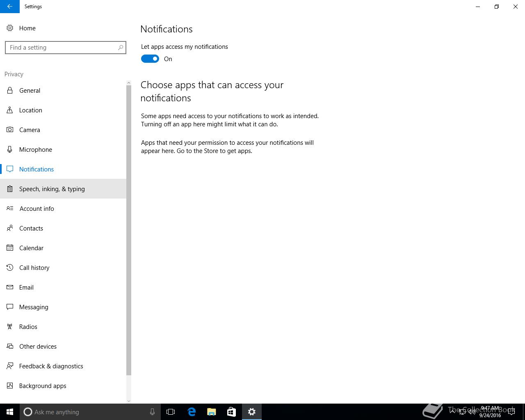Click the Contacts people icon
The image size is (525, 420).
pyautogui.click(x=10, y=228)
